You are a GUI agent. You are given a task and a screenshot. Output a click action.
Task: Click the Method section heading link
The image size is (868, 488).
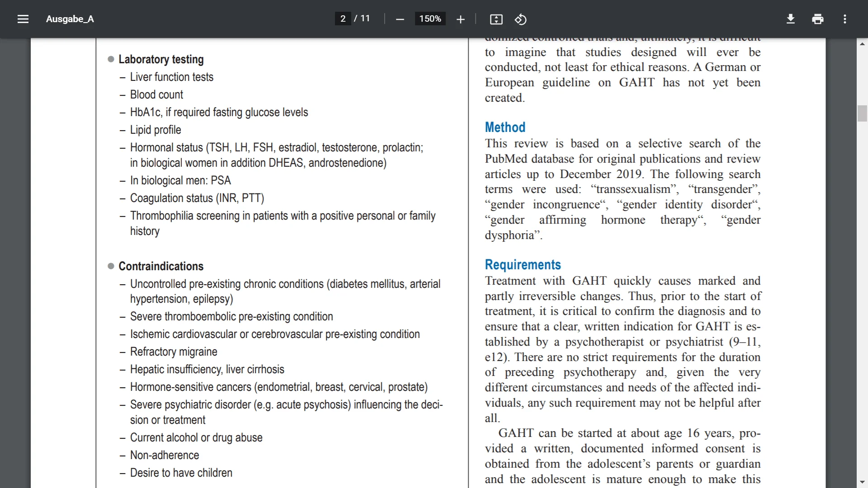(x=505, y=127)
